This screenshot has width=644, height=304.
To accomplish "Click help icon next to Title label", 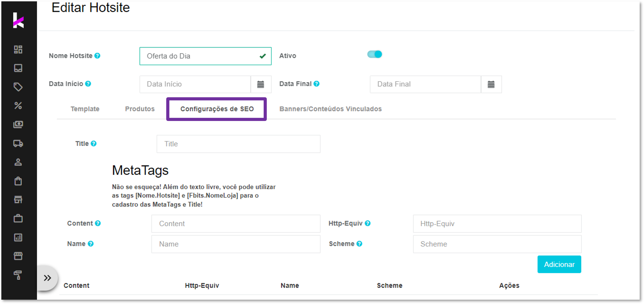I will click(94, 143).
